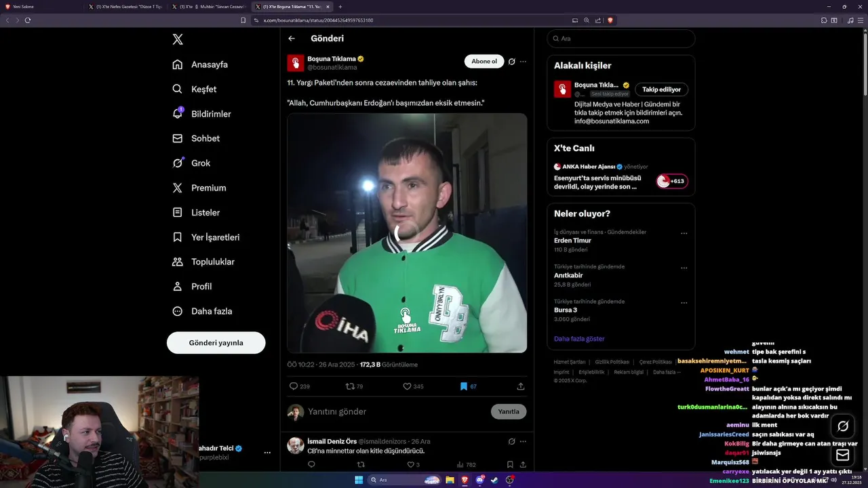Open the Windows Start menu
Screen dimensions: 868x488
pos(359,480)
